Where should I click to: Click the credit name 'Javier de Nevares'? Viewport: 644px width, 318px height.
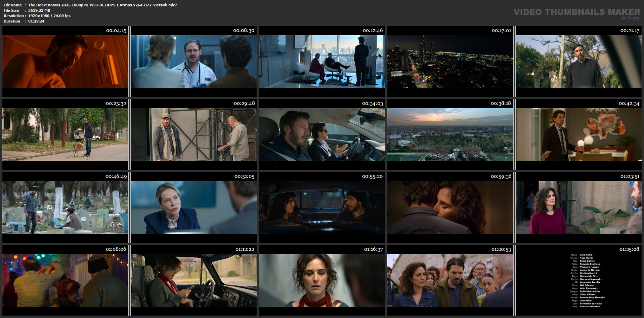(590, 270)
